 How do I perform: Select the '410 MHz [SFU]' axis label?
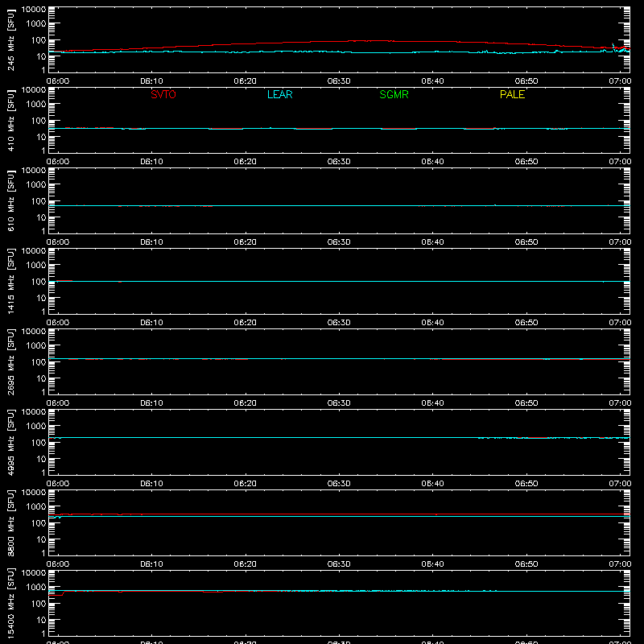10,120
